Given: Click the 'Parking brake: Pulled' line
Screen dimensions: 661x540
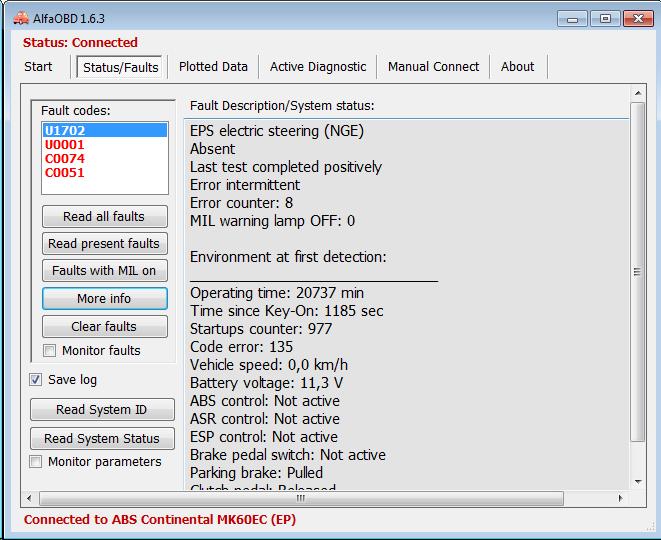Looking at the screenshot, I should pyautogui.click(x=256, y=473).
